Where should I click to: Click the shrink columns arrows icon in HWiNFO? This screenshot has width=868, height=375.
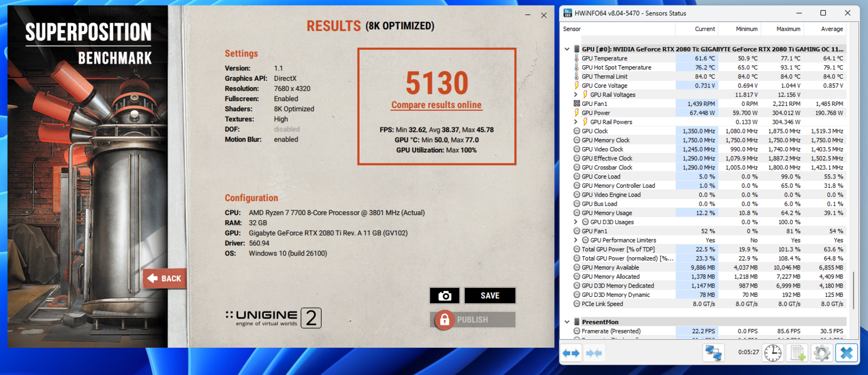(x=594, y=353)
